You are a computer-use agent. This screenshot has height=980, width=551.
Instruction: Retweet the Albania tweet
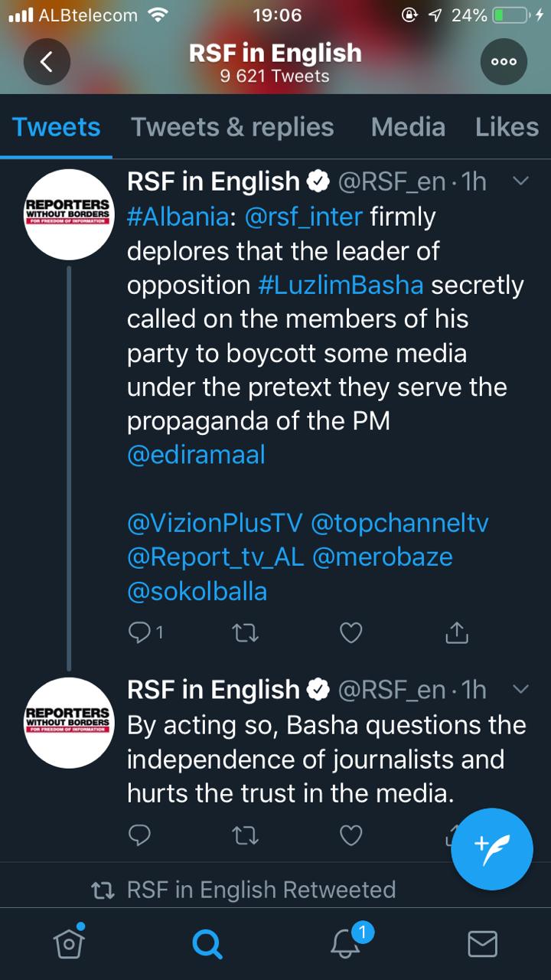tap(245, 632)
